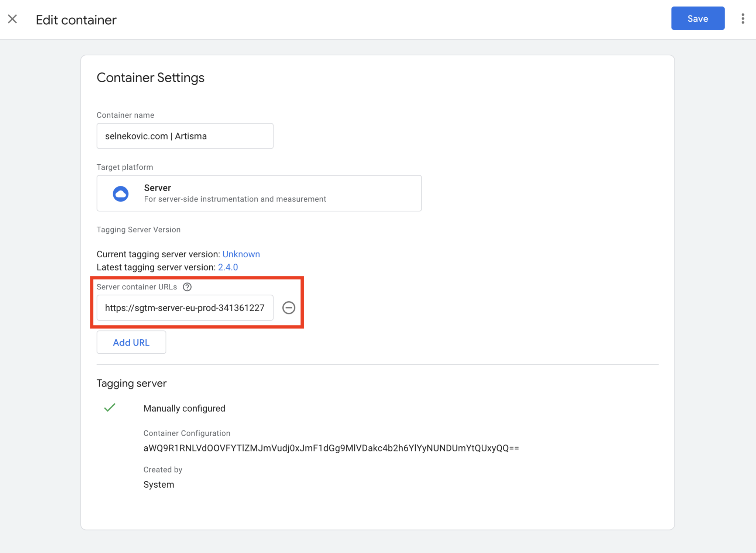
Task: Save the container settings
Action: click(698, 18)
